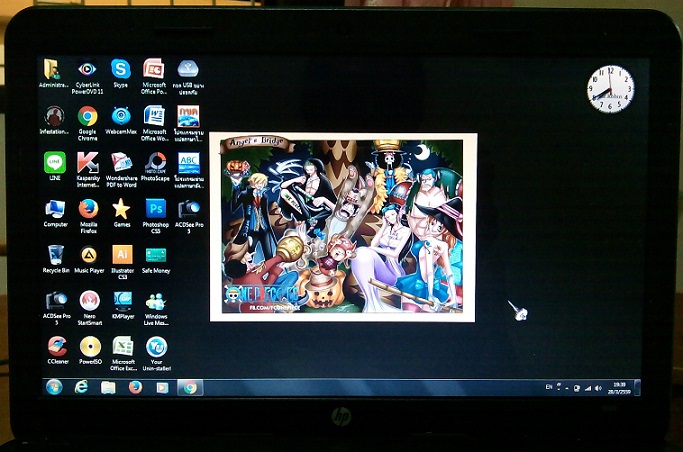The width and height of the screenshot is (683, 452).
Task: Switch to Chrome in the taskbar
Action: point(190,388)
